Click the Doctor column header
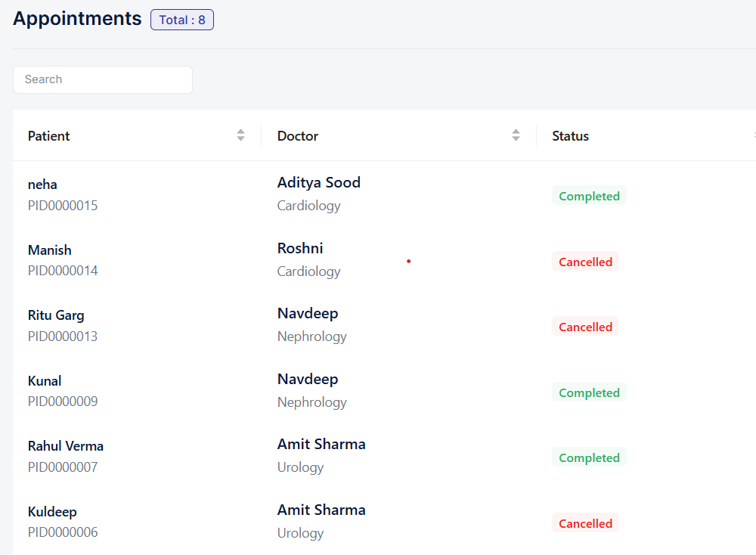This screenshot has height=555, width=756. 298,136
